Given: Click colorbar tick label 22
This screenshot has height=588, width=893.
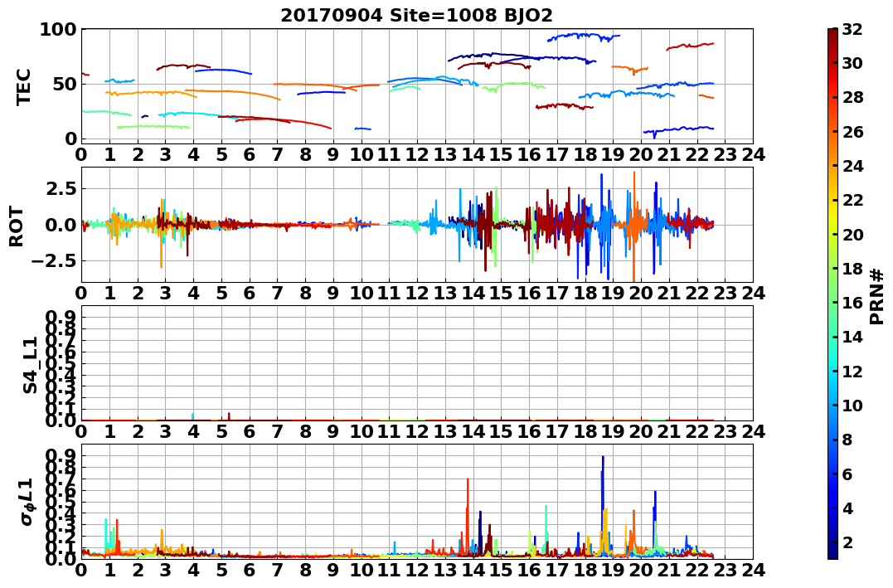Looking at the screenshot, I should click(x=852, y=200).
